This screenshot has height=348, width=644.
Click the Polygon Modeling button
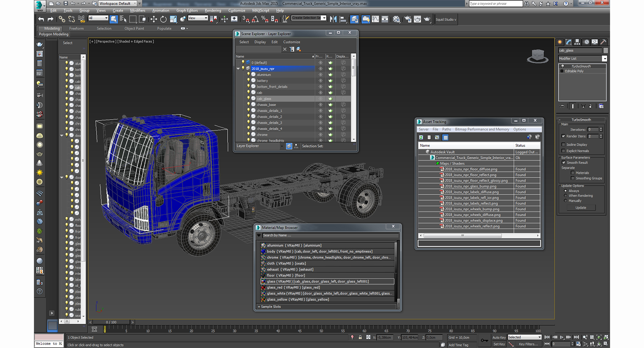point(54,34)
